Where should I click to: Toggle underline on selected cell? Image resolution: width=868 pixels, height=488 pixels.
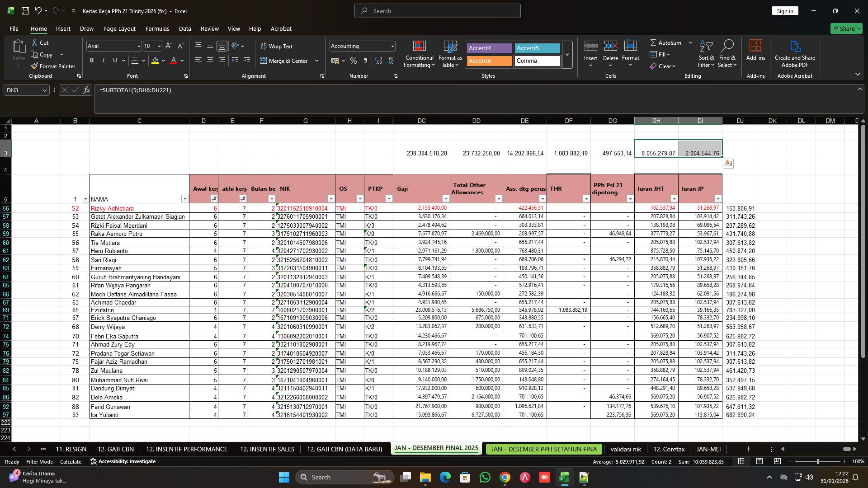click(114, 60)
